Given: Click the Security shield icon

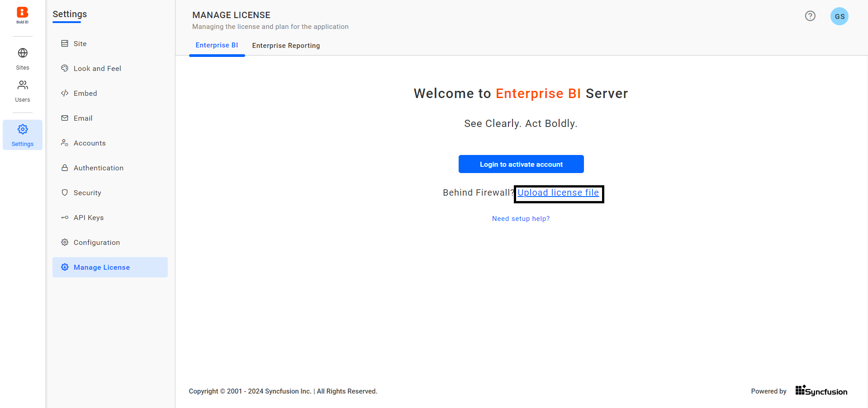Looking at the screenshot, I should 65,192.
